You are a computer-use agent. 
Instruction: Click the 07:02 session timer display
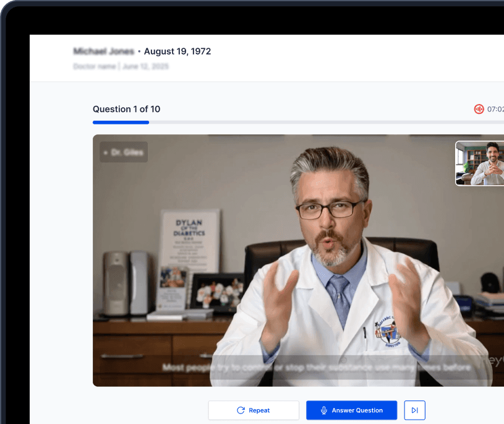(x=495, y=109)
